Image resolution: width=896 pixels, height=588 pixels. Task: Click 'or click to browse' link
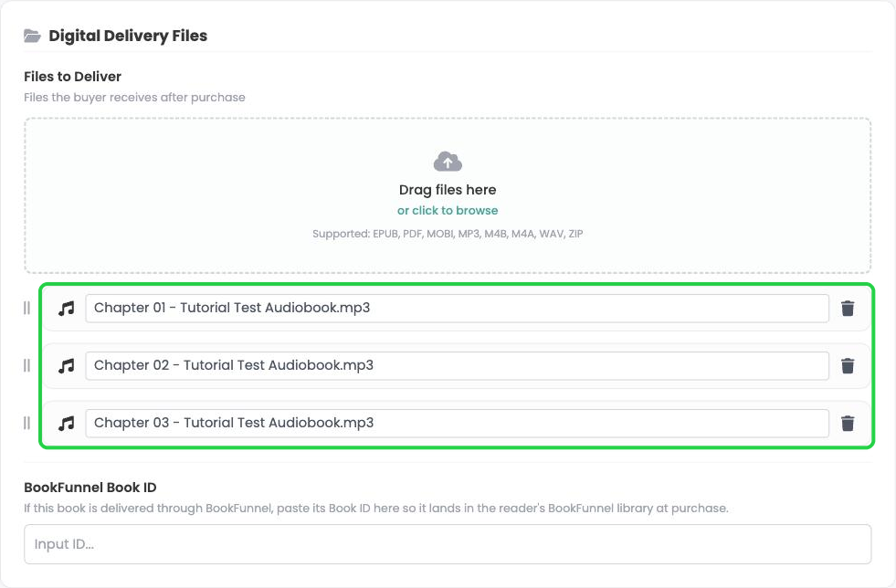click(x=448, y=210)
